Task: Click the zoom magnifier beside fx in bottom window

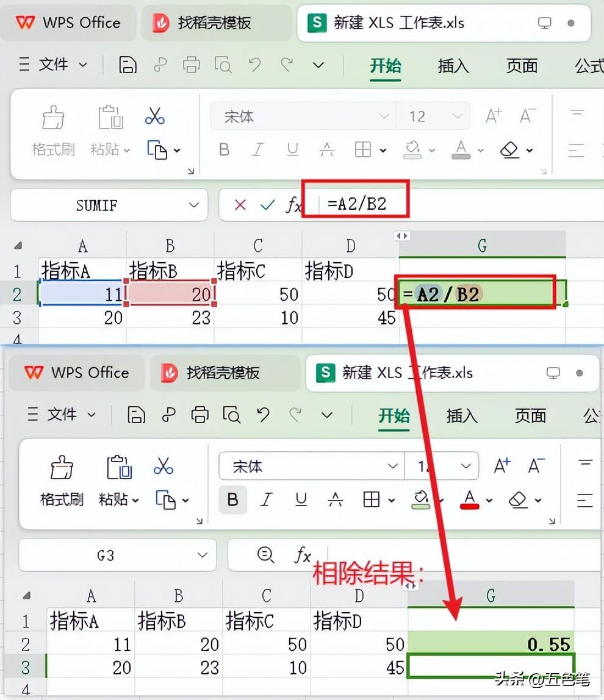Action: [266, 555]
